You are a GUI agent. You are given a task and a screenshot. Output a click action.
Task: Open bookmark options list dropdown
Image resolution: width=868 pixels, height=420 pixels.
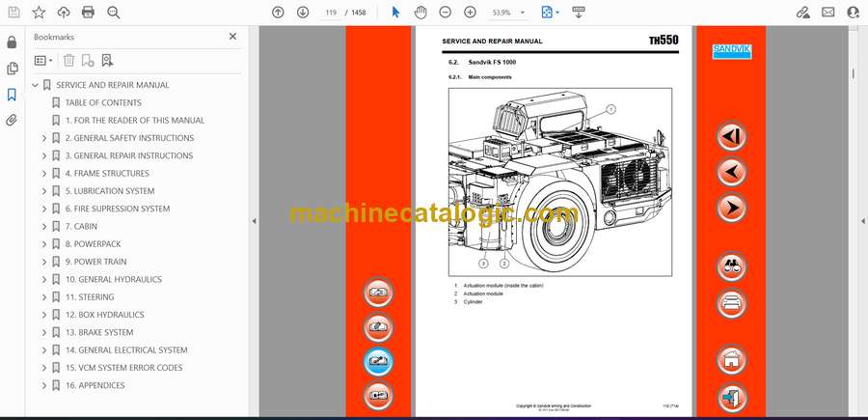[43, 61]
